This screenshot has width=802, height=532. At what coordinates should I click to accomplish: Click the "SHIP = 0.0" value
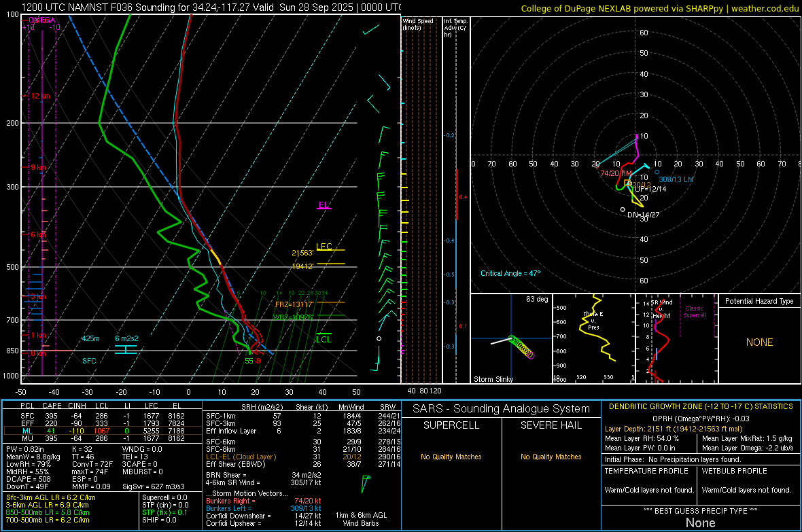[x=159, y=520]
